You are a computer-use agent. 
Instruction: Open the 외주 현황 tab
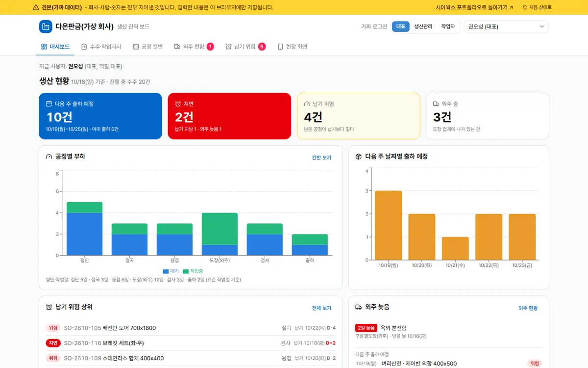(194, 47)
